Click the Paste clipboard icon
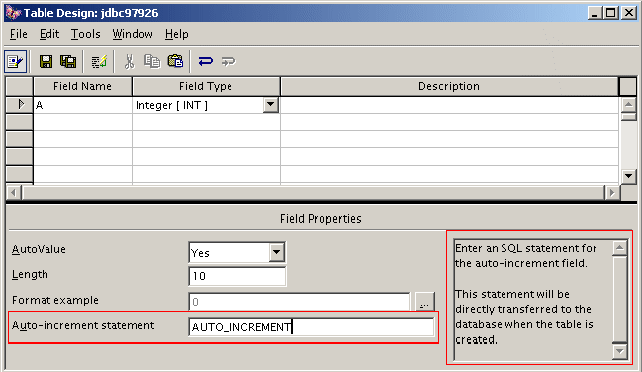This screenshot has width=642, height=372. click(x=175, y=61)
